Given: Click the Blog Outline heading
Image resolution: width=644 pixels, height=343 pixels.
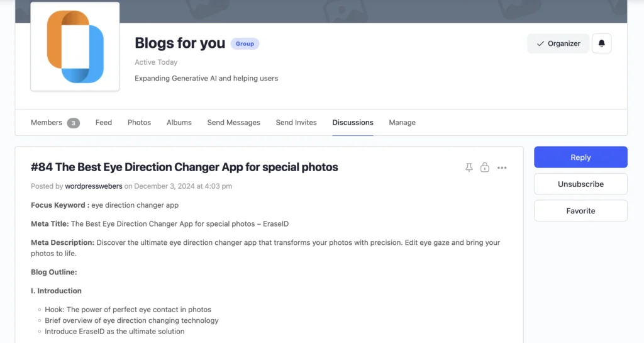Looking at the screenshot, I should tap(54, 272).
